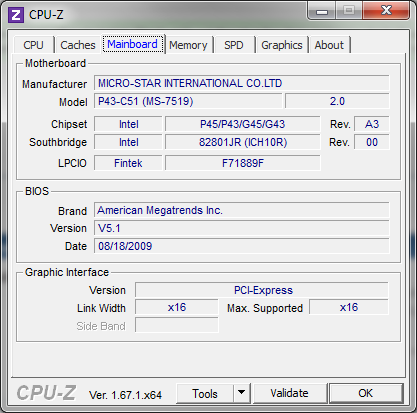Select chipset value P45/P43/G45/G43
The image size is (417, 413).
242,124
